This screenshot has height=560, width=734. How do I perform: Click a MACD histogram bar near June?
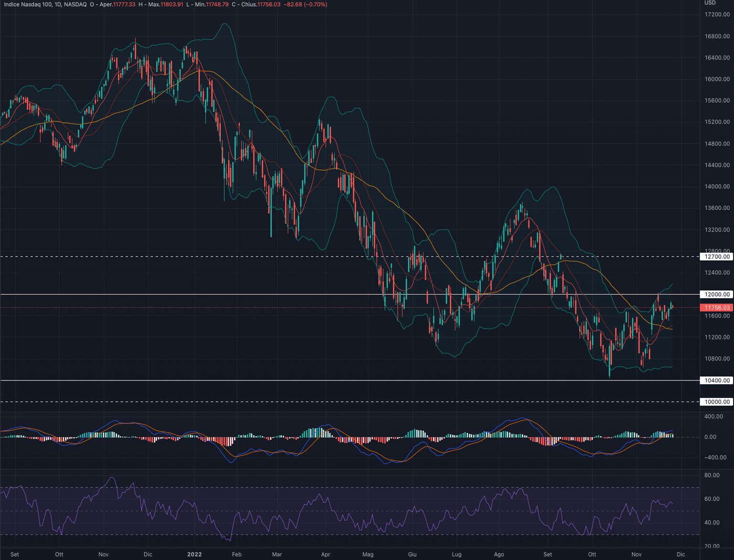point(413,432)
